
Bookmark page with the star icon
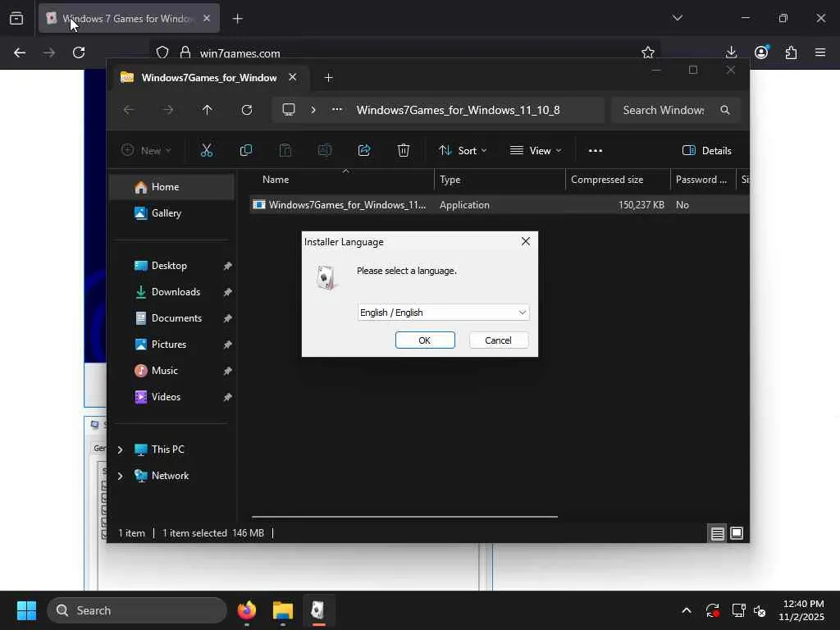(648, 52)
